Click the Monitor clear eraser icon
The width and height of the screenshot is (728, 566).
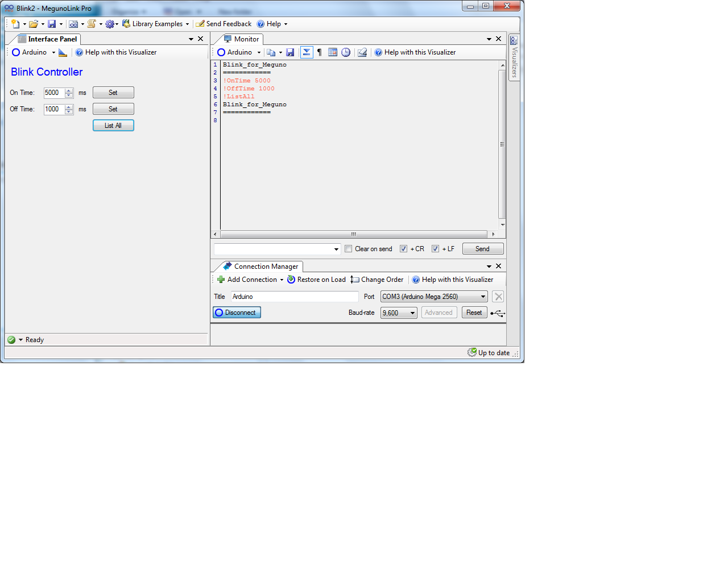point(362,52)
